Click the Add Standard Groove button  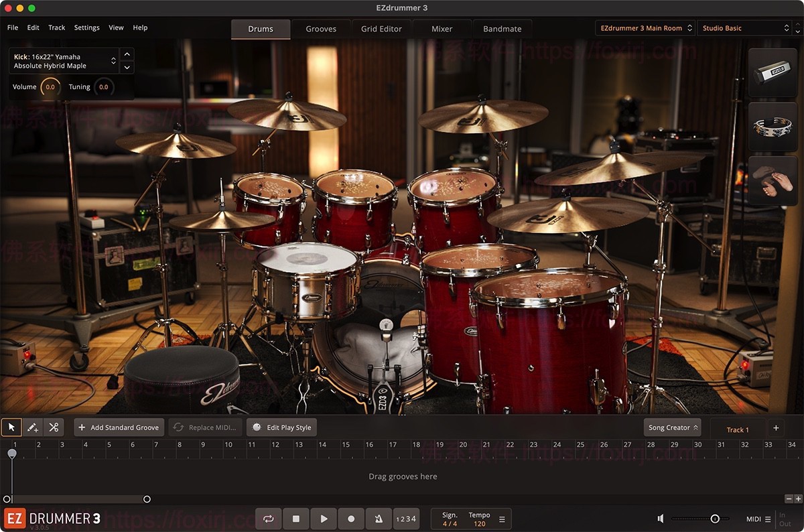(119, 427)
